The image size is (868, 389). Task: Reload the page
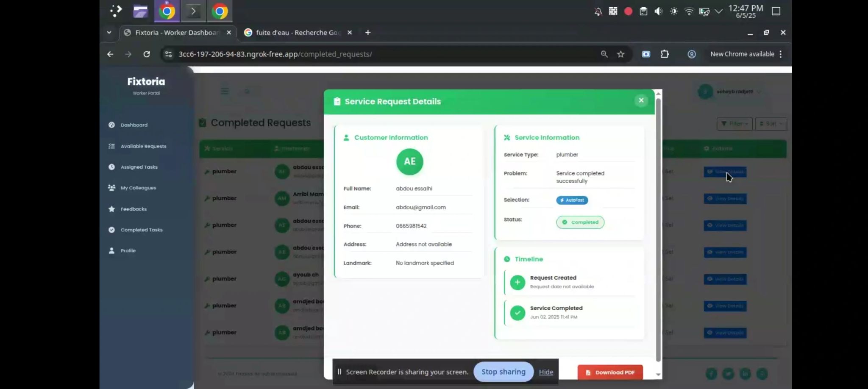coord(147,54)
